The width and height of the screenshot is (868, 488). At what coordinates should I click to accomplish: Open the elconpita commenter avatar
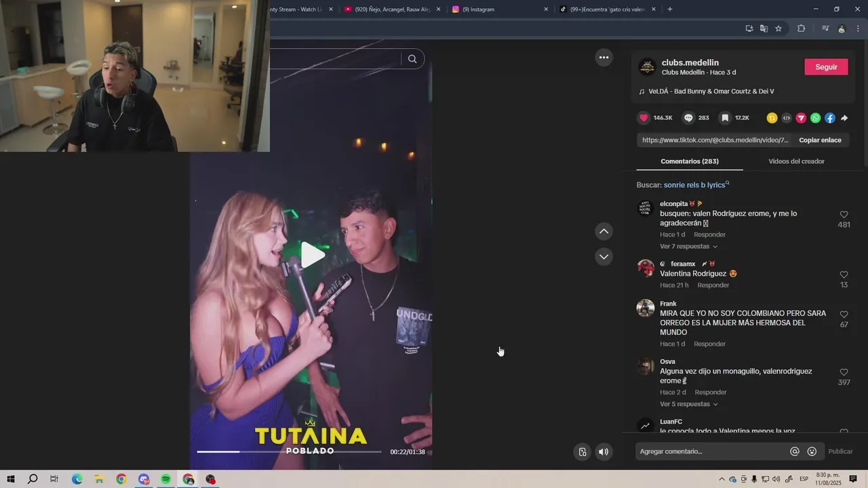click(x=646, y=208)
